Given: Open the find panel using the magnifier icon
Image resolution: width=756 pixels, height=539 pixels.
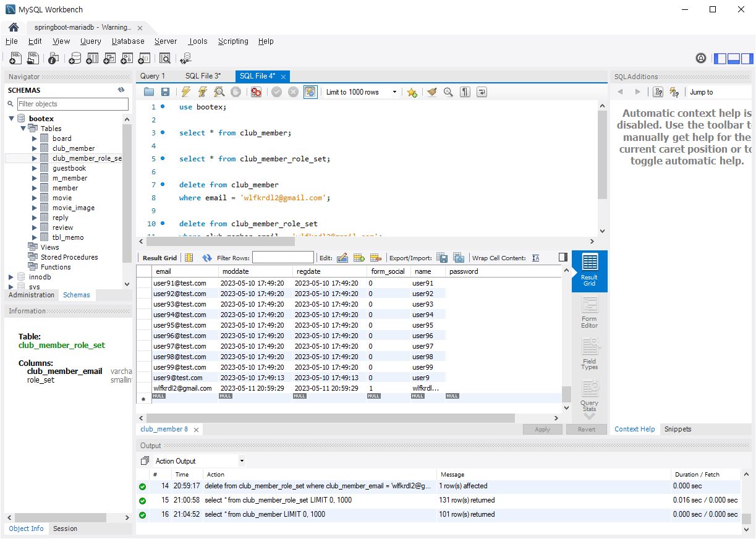Looking at the screenshot, I should point(448,92).
